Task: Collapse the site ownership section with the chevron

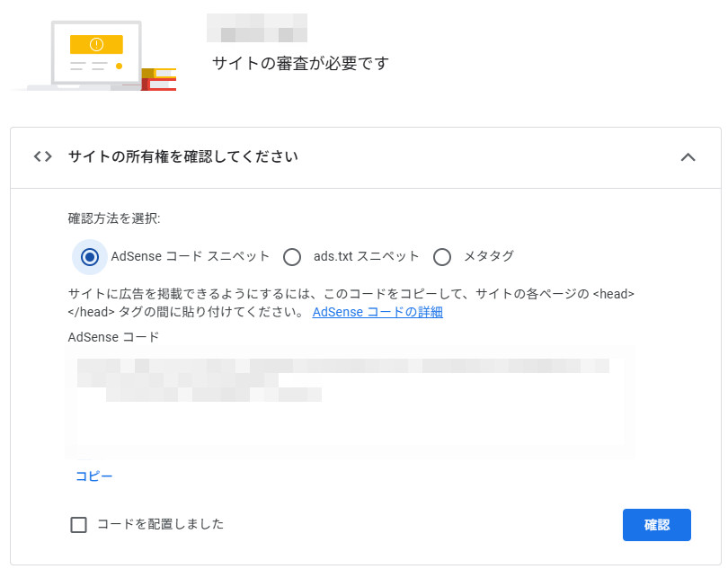Action: coord(688,157)
